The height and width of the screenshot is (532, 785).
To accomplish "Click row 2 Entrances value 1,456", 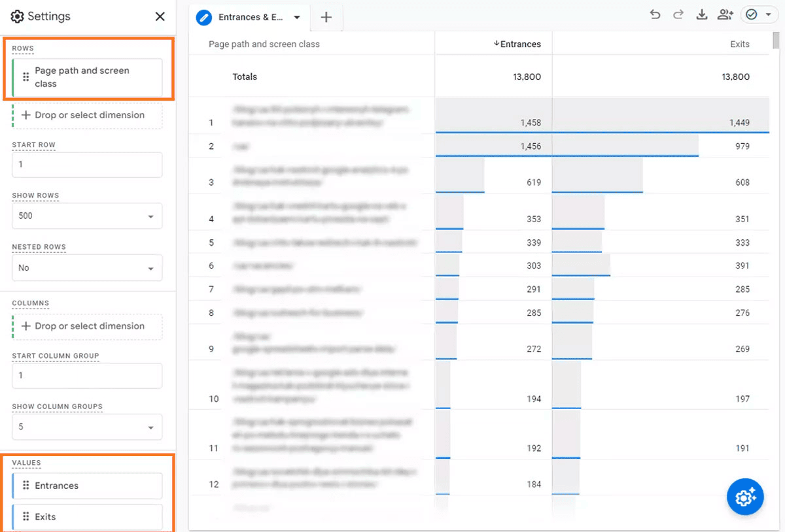I will [x=531, y=146].
